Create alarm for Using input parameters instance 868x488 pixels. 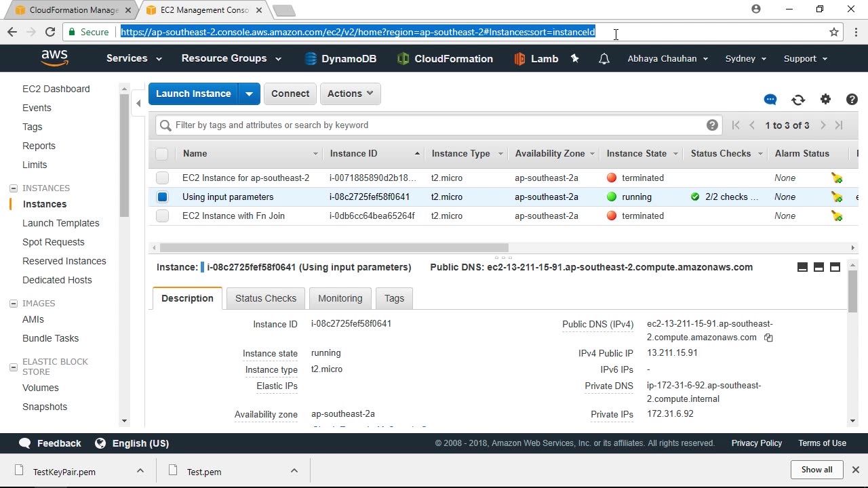pyautogui.click(x=837, y=197)
